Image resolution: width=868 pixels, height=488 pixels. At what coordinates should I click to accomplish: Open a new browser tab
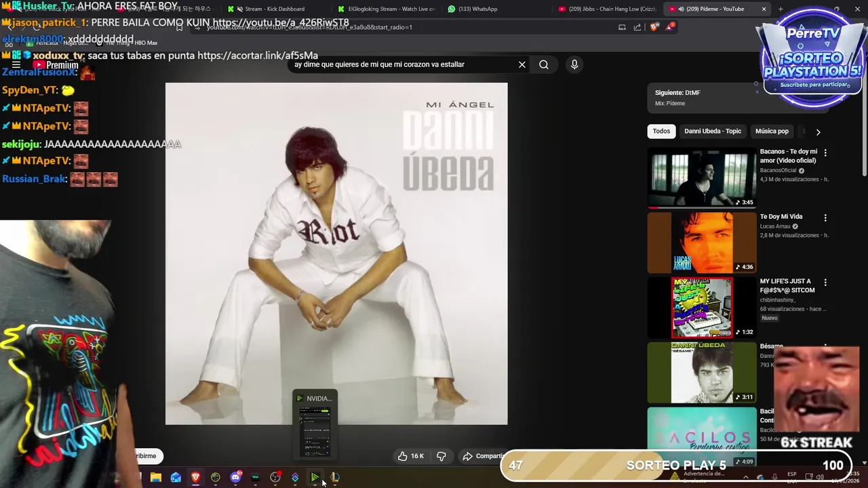point(781,9)
